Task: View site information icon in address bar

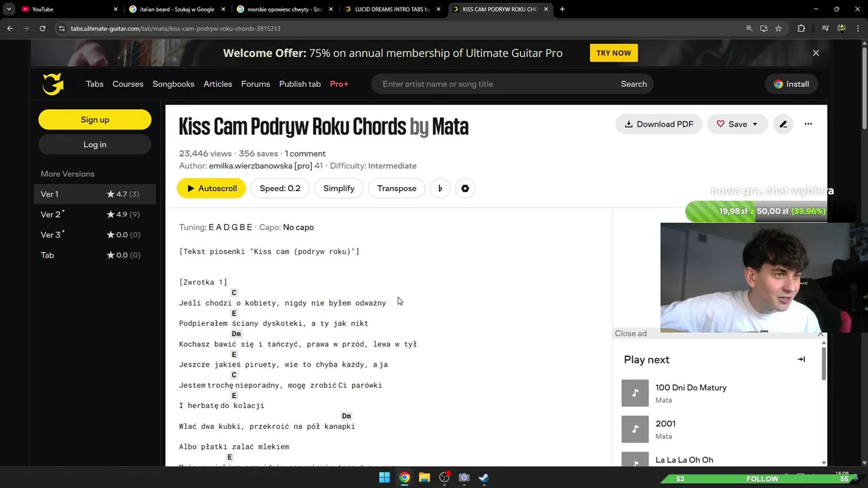Action: point(62,28)
